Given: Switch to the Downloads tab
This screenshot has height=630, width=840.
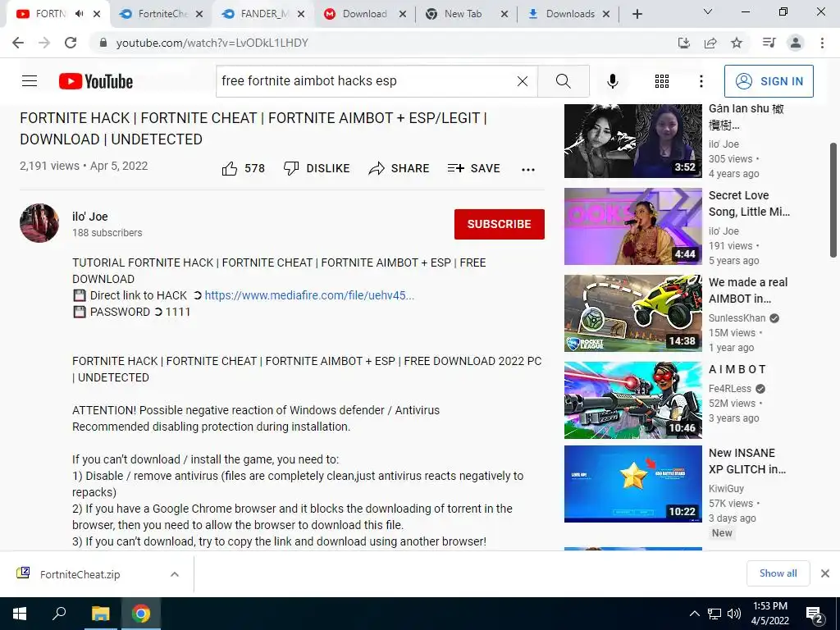Looking at the screenshot, I should pos(570,14).
